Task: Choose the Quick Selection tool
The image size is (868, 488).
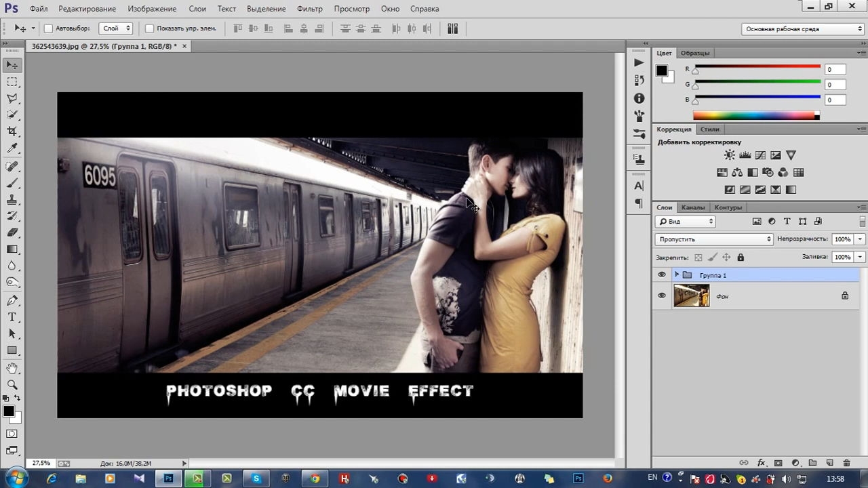Action: (x=12, y=115)
